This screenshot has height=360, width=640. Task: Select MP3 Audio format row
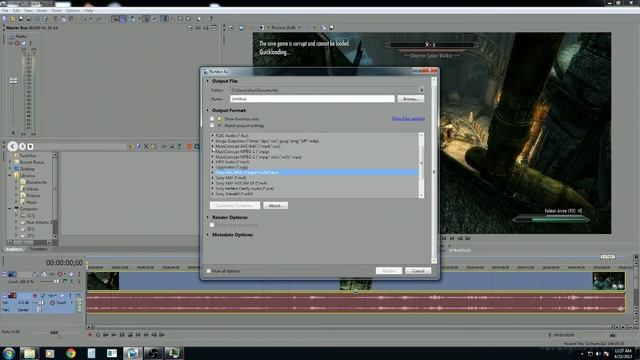[x=315, y=162]
